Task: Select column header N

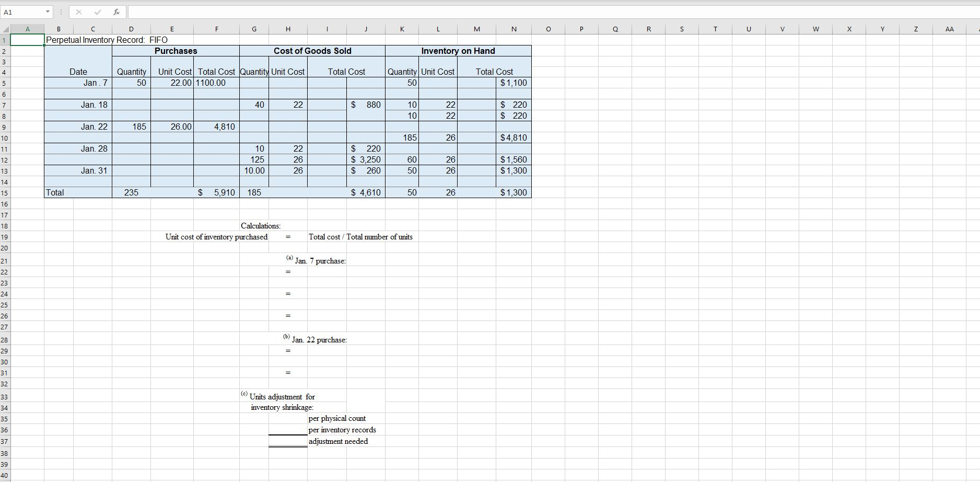Action: pyautogui.click(x=514, y=29)
